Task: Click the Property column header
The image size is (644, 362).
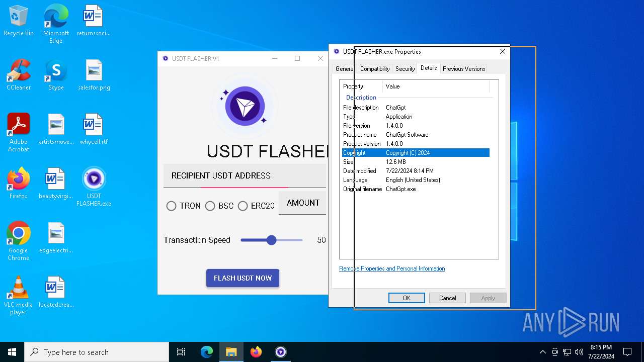Action: click(361, 86)
